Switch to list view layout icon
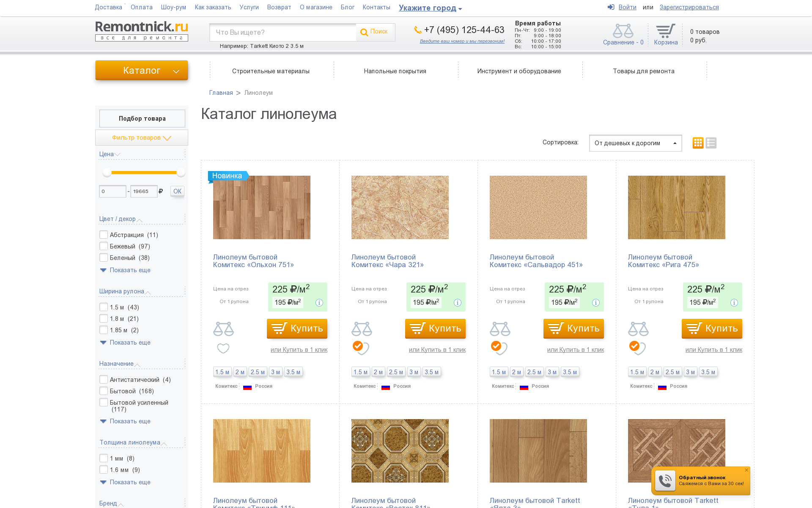The width and height of the screenshot is (812, 508). point(711,143)
